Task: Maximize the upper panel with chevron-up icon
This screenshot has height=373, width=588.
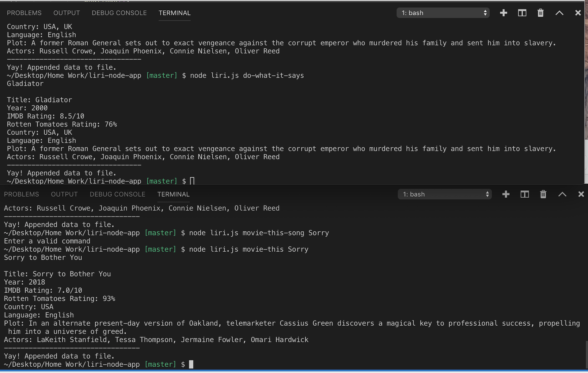Action: coord(559,13)
